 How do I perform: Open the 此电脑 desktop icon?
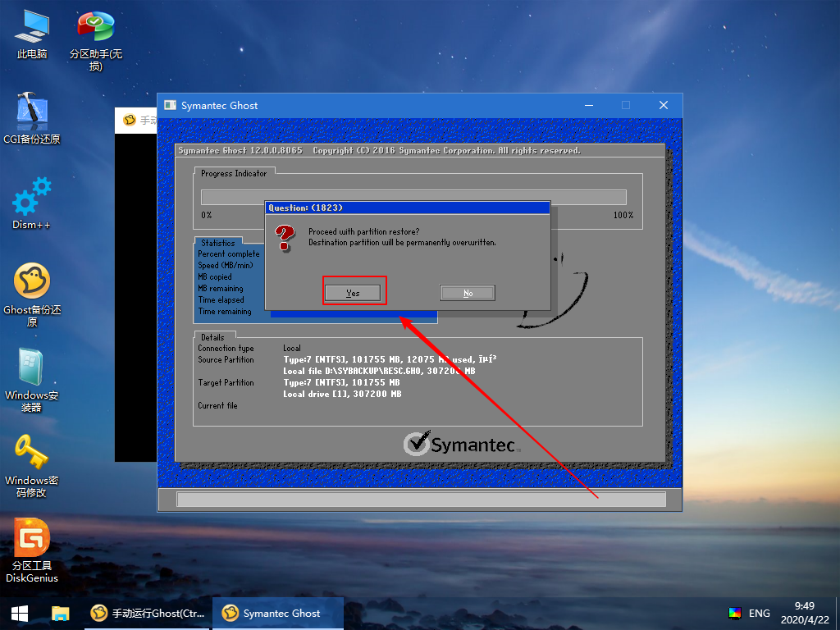(32, 34)
